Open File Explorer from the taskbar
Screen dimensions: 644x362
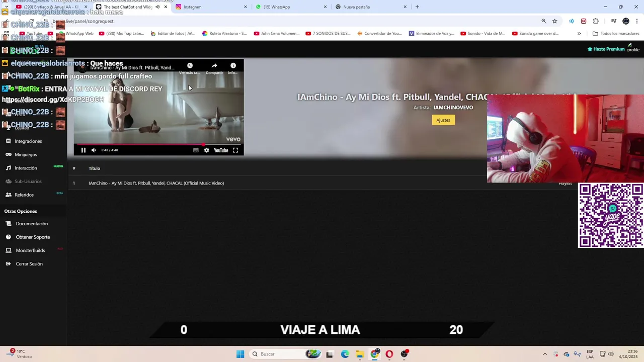pos(360,354)
